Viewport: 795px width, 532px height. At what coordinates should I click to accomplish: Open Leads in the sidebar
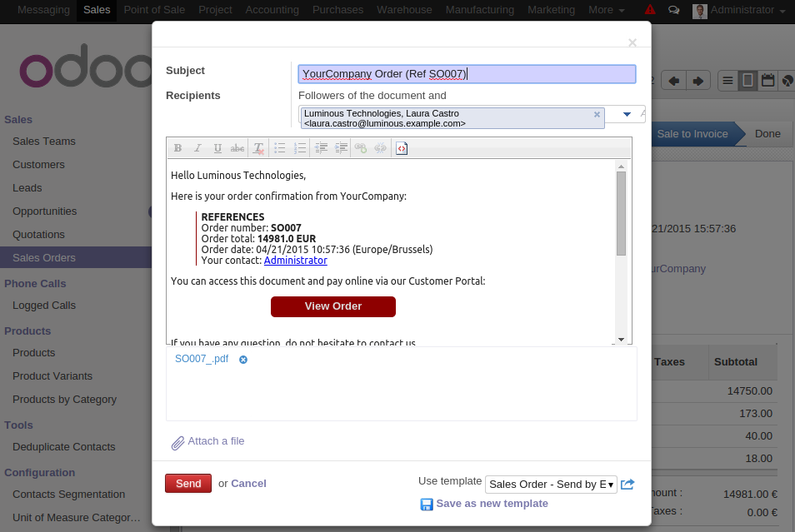pos(27,188)
